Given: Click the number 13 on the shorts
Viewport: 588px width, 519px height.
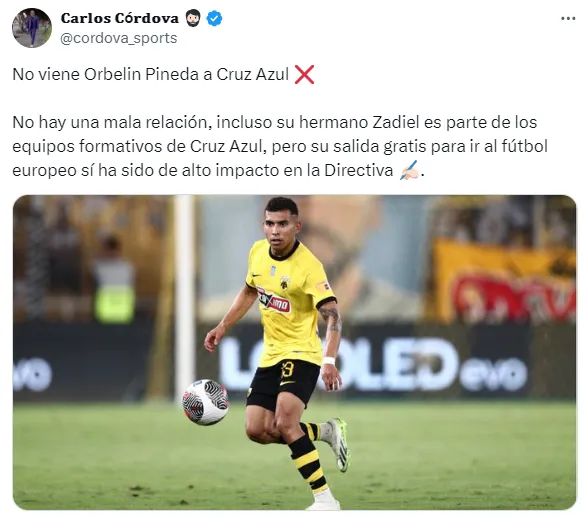Looking at the screenshot, I should 286,369.
